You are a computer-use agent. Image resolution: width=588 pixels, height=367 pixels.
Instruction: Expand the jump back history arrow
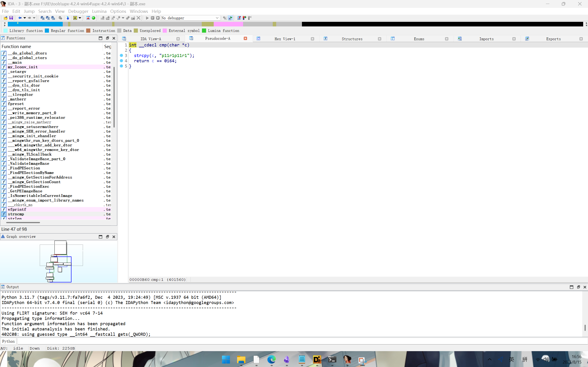coord(25,18)
